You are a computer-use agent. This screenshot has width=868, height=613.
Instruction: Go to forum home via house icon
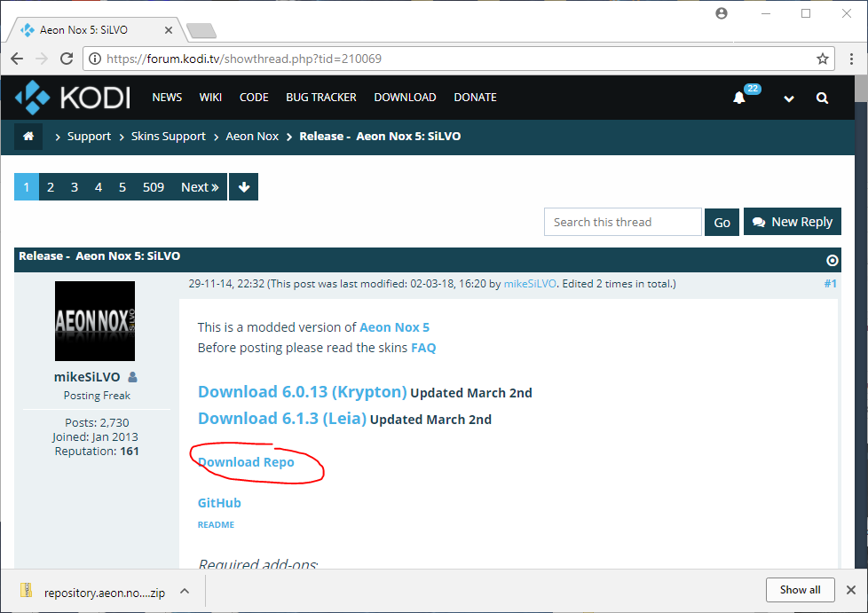point(28,137)
